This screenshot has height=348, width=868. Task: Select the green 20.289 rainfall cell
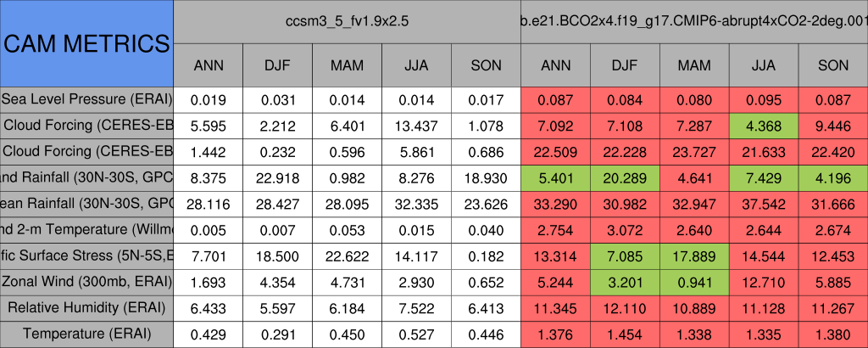coord(625,177)
